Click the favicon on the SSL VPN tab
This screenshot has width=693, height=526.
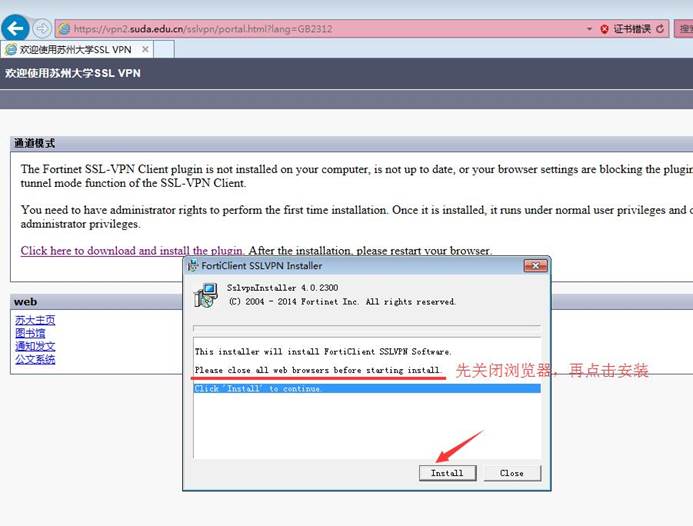click(11, 49)
